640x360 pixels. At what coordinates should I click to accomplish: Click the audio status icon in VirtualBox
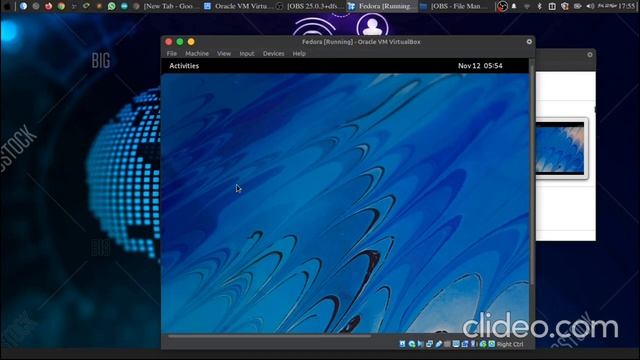click(x=420, y=344)
